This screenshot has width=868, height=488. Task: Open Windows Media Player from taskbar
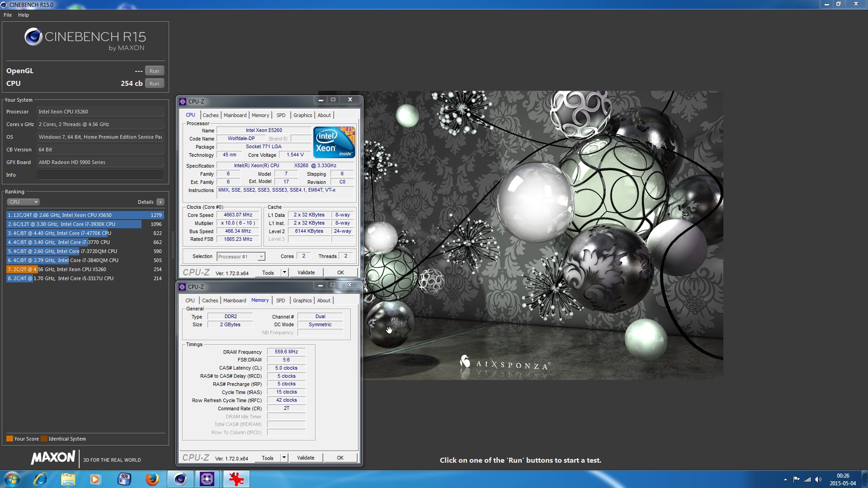point(95,479)
